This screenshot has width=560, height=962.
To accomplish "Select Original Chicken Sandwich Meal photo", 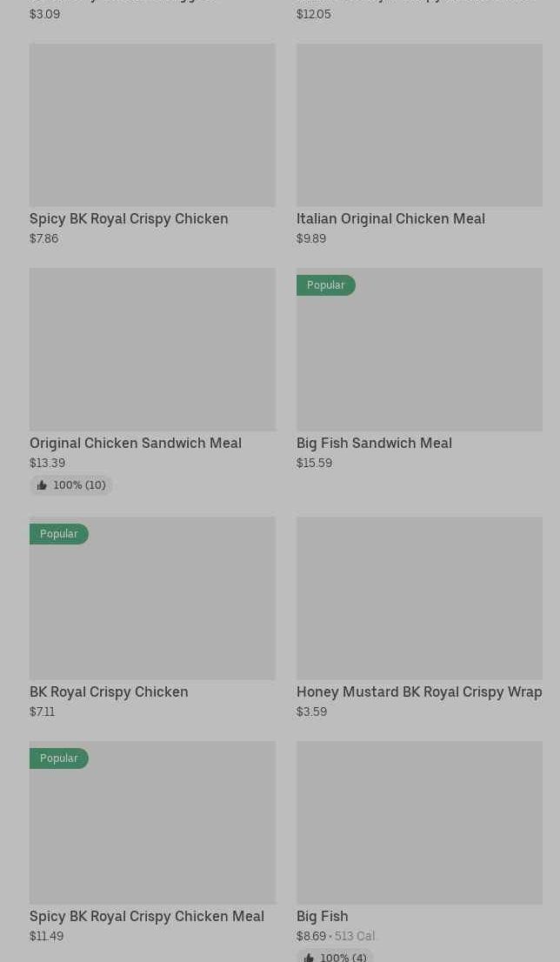I will coord(152,350).
